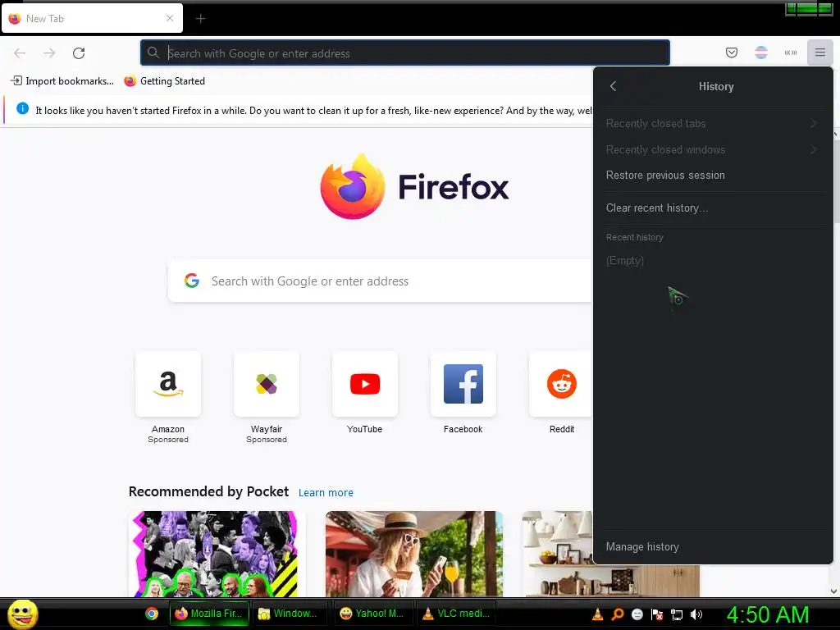
Task: Expand Recently closed windows submenu
Action: click(713, 149)
